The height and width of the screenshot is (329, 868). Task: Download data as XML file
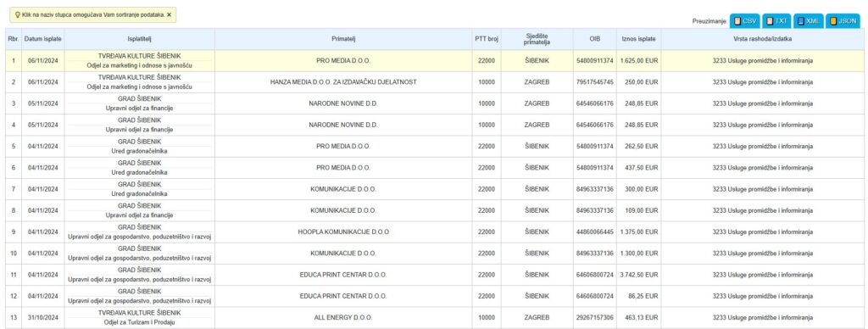[x=808, y=20]
